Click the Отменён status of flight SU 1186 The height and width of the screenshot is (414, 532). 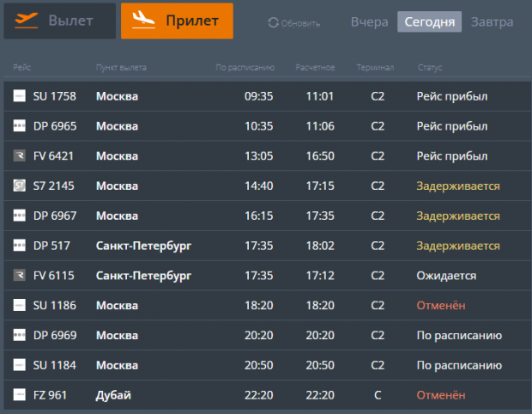click(x=440, y=305)
